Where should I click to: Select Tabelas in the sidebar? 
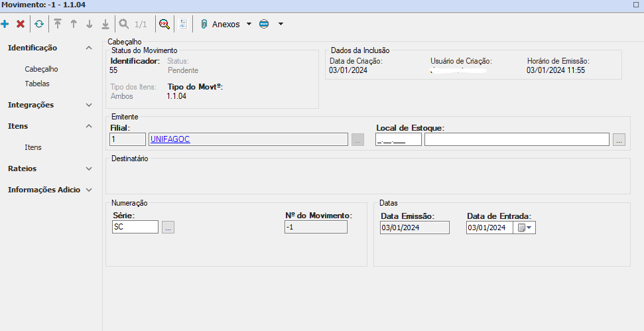click(x=37, y=84)
